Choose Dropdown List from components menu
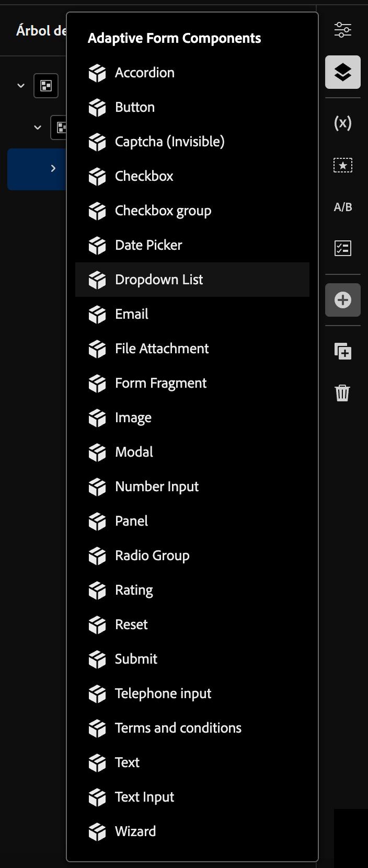Screen dimensions: 368x868 (x=192, y=280)
